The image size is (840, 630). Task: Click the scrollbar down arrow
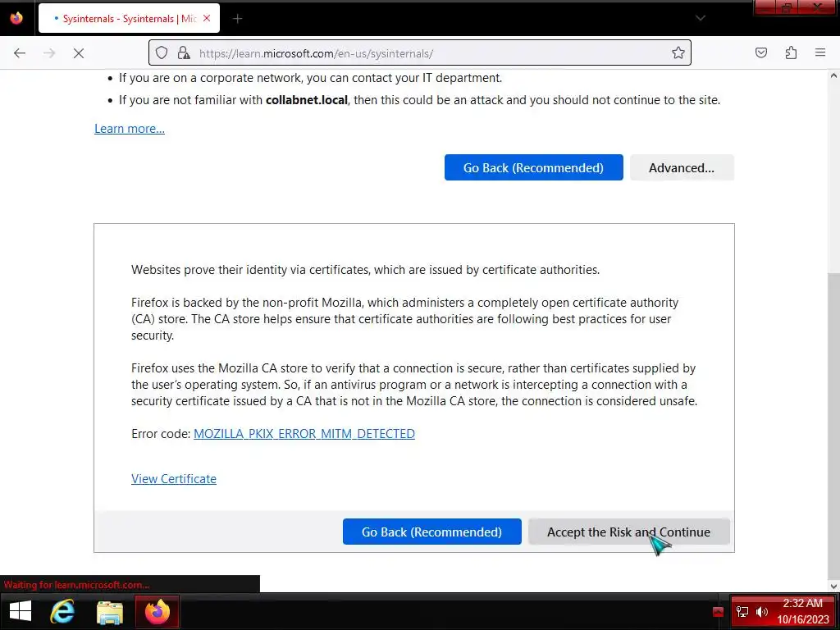pyautogui.click(x=833, y=587)
